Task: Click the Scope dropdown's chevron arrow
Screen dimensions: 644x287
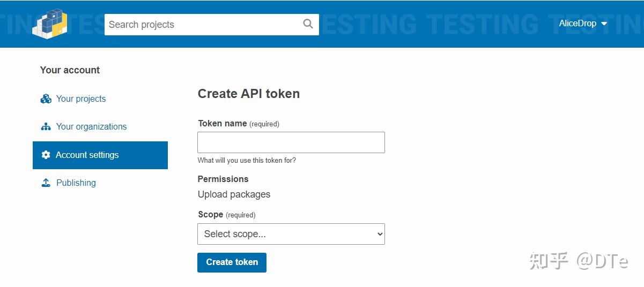Action: (380, 234)
